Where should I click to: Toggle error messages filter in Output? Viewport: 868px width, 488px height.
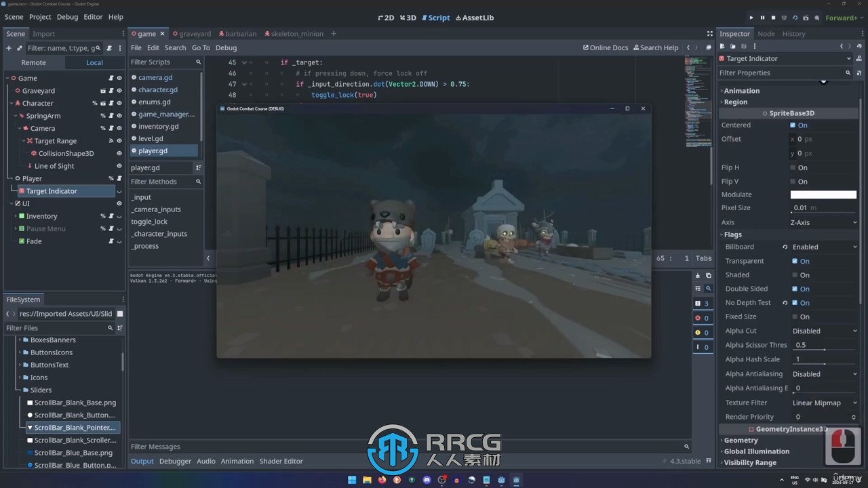[702, 318]
